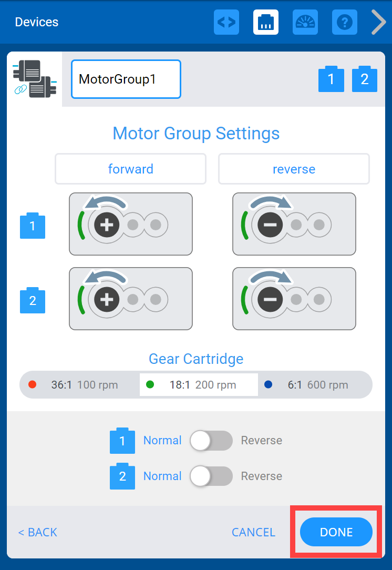
Task: Click the MotorGroup1 name field
Action: tap(126, 79)
